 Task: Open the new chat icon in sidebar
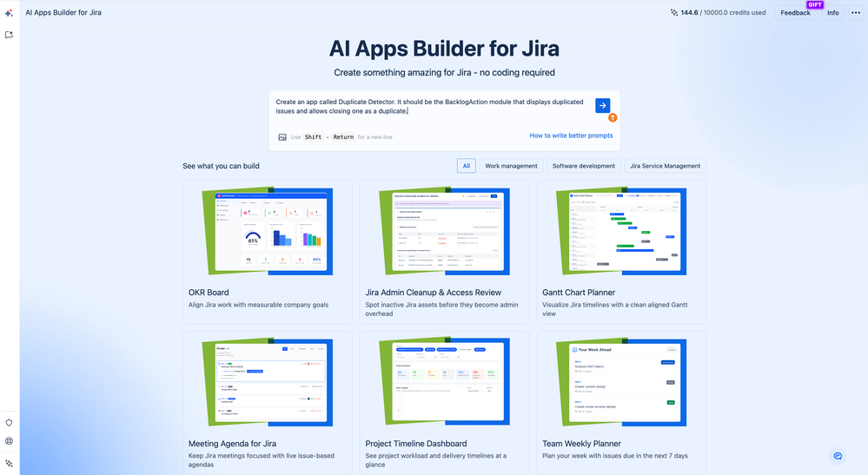point(9,35)
